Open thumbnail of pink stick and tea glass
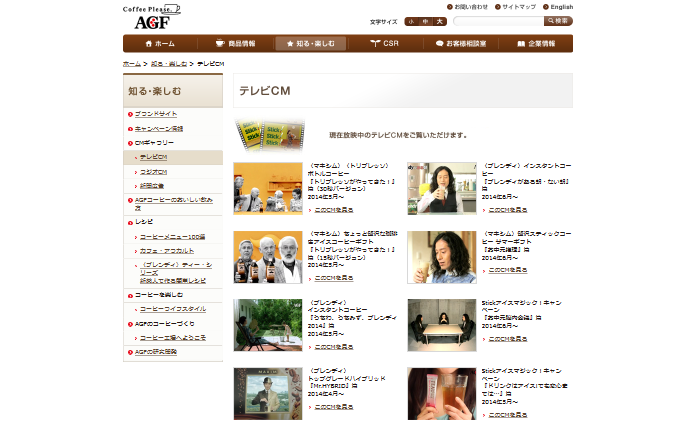The width and height of the screenshot is (696, 427). tap(442, 394)
